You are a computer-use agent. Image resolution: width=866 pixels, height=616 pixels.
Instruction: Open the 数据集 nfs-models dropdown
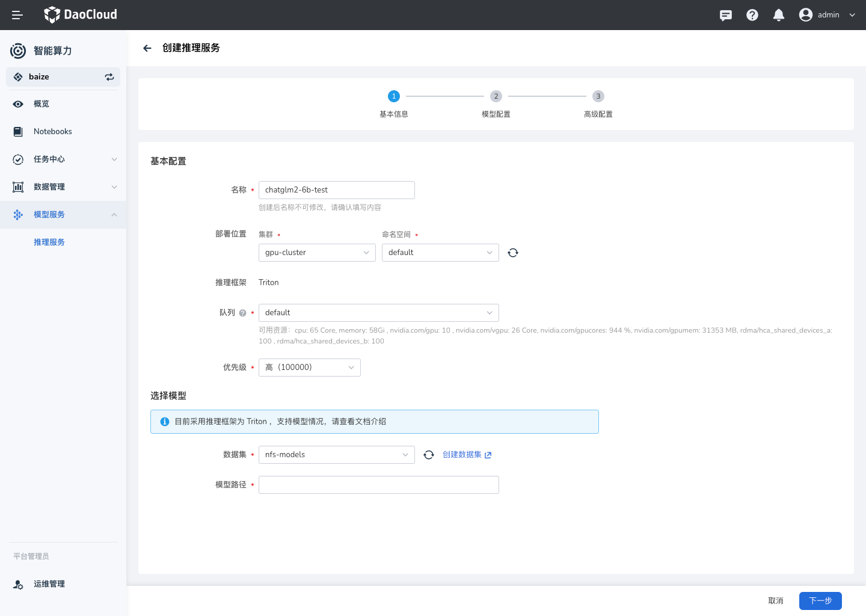[x=337, y=455]
